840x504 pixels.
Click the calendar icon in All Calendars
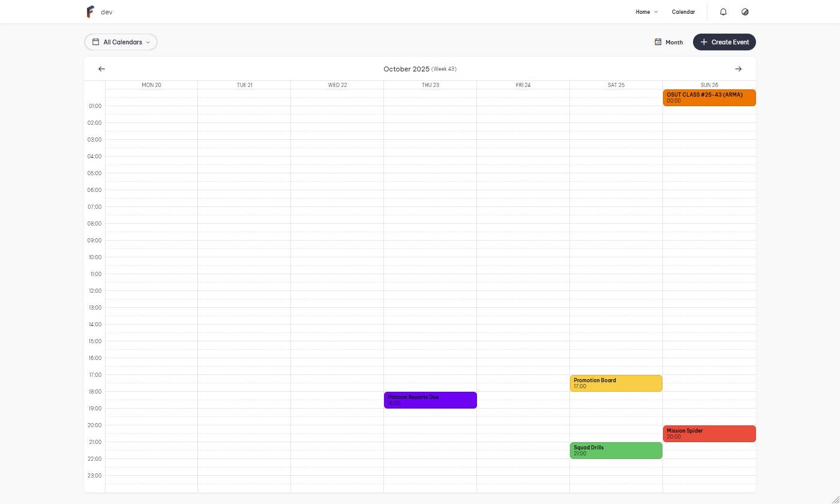point(95,42)
